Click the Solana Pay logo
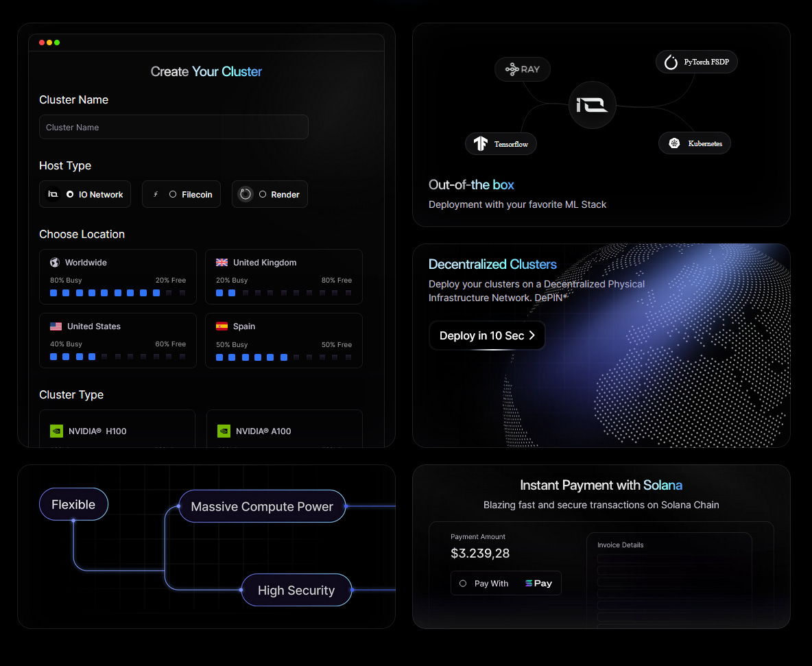The height and width of the screenshot is (666, 812). 538,583
